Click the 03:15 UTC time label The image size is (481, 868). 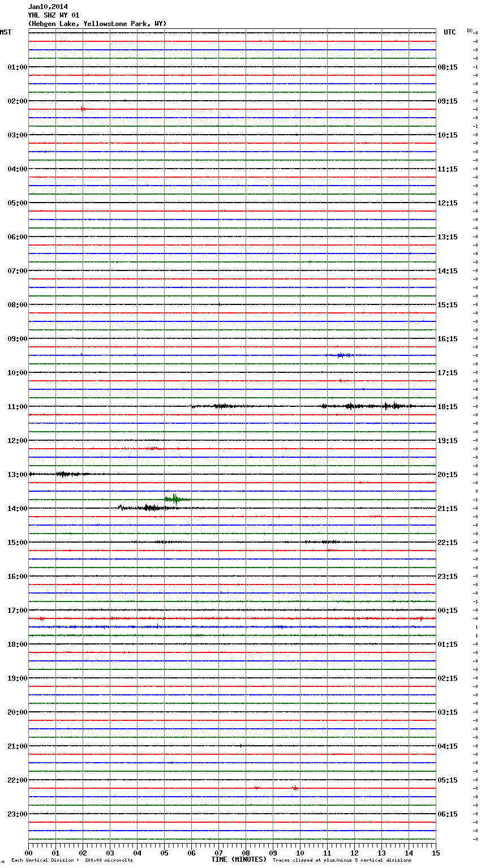[448, 712]
